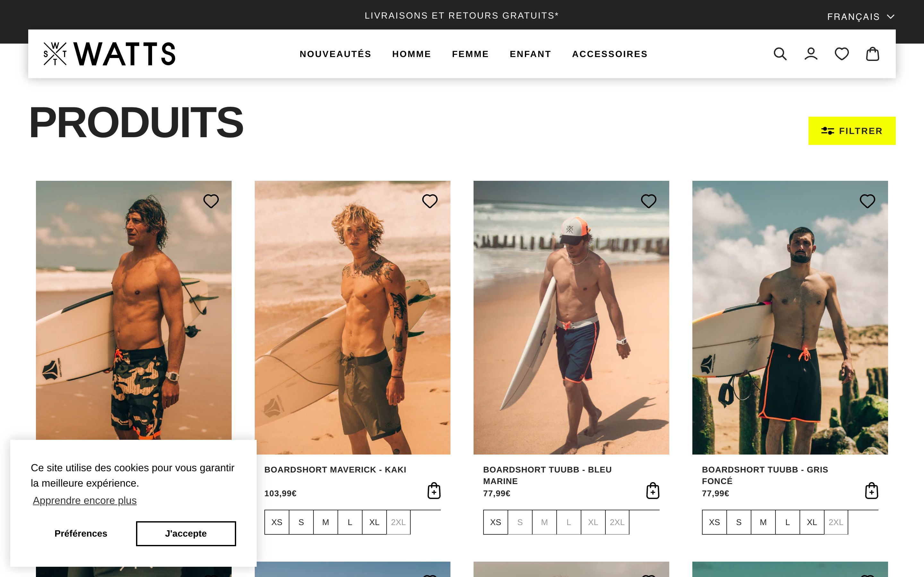This screenshot has width=924, height=577.
Task: Expand the Français language dropdown
Action: tap(860, 17)
